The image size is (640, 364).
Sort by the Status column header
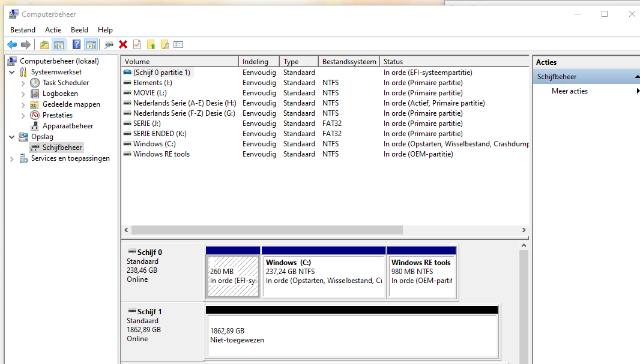[x=454, y=62]
